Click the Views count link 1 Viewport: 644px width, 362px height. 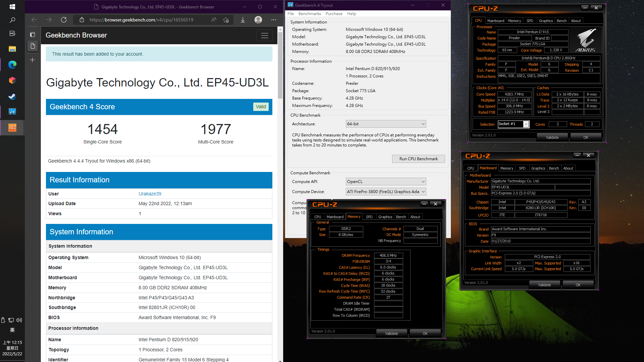(140, 214)
